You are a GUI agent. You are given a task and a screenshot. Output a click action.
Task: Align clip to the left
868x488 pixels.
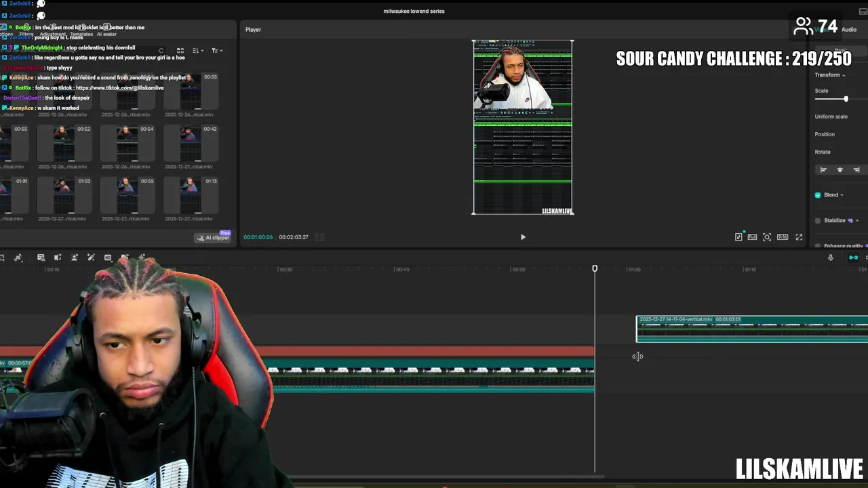click(823, 170)
